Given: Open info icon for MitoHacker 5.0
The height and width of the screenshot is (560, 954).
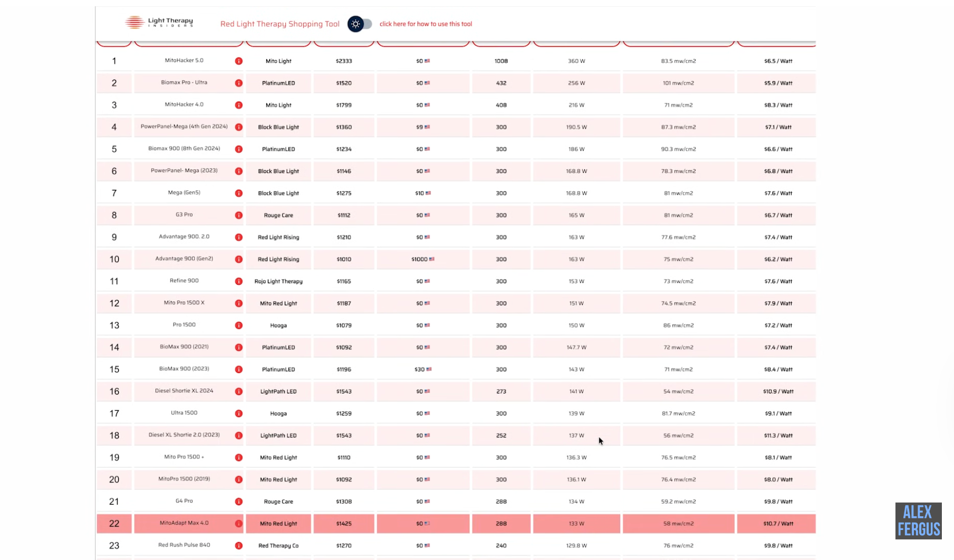Looking at the screenshot, I should 239,61.
